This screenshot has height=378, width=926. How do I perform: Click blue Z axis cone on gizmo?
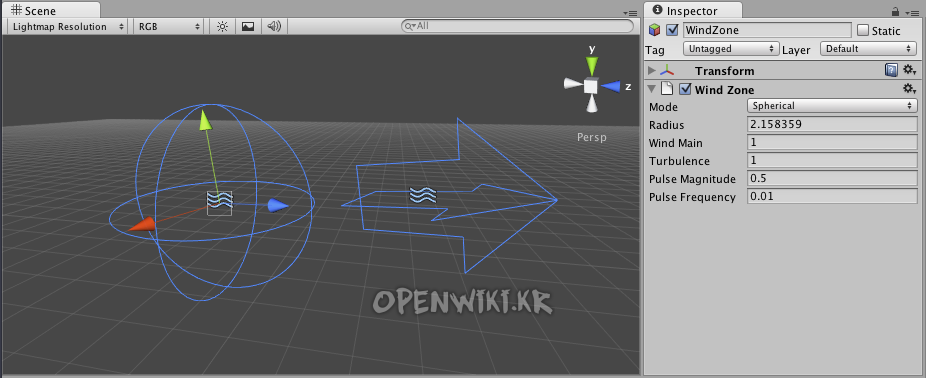click(x=612, y=86)
